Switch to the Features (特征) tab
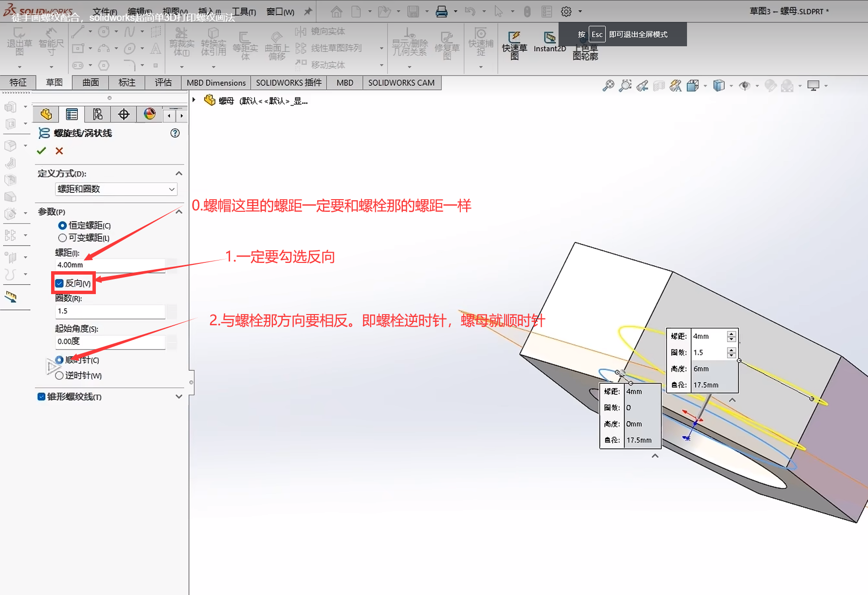This screenshot has height=595, width=868. click(x=18, y=83)
